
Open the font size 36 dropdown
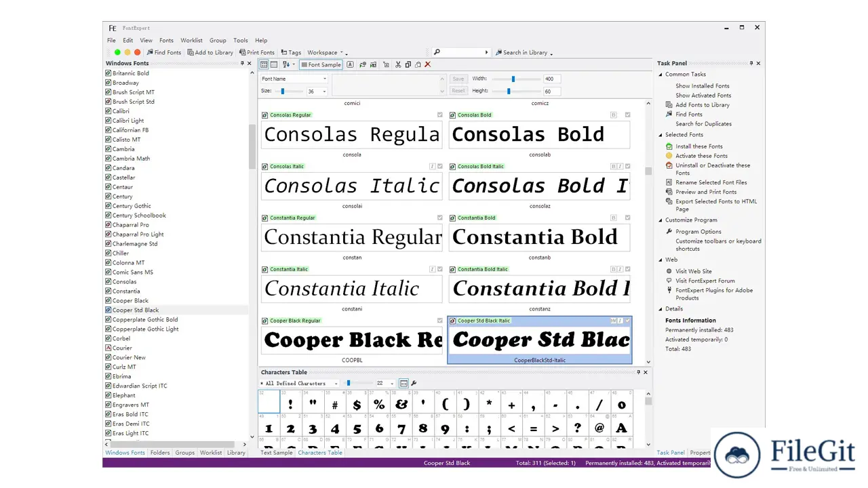tap(317, 91)
